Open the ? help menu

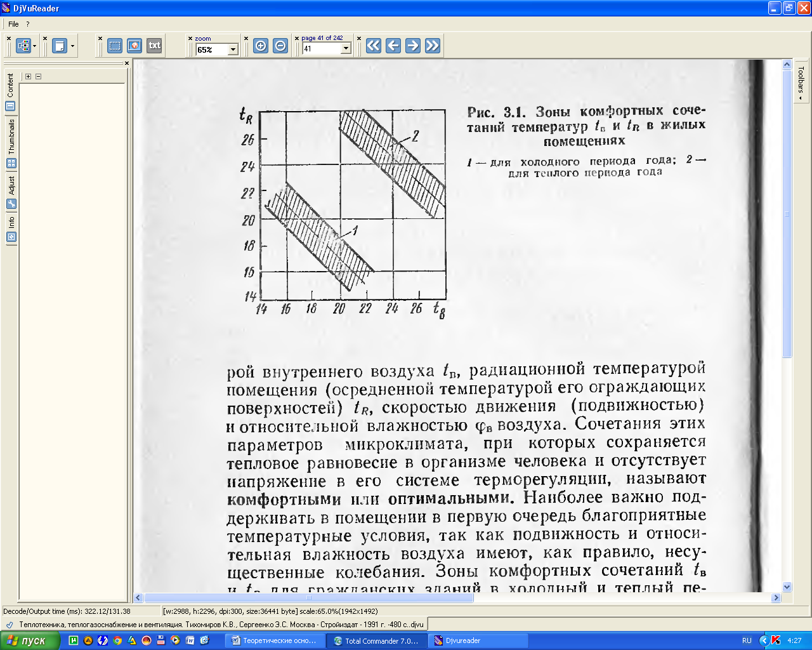coord(28,24)
